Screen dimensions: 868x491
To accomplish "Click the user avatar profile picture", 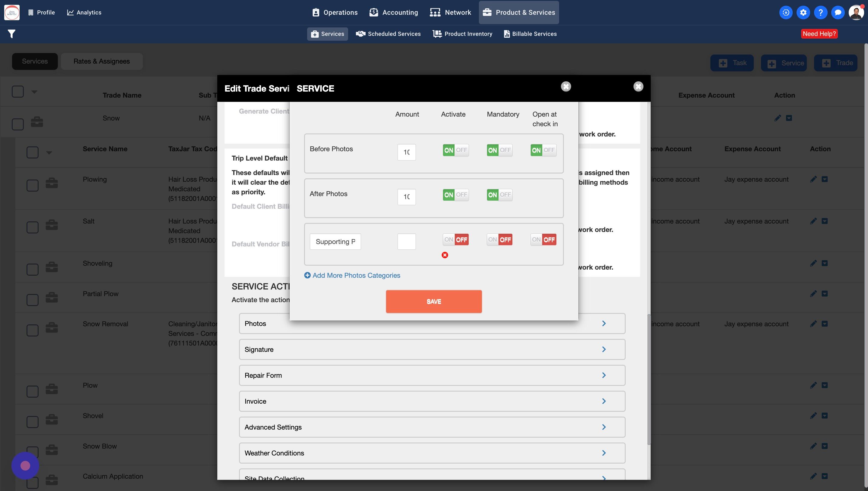I will click(856, 12).
